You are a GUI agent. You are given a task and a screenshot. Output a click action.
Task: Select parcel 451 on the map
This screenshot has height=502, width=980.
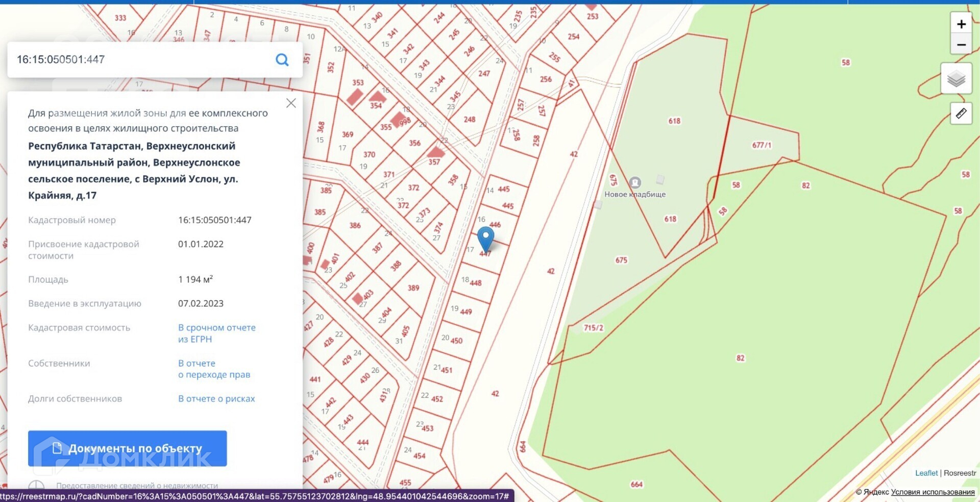[x=447, y=370]
